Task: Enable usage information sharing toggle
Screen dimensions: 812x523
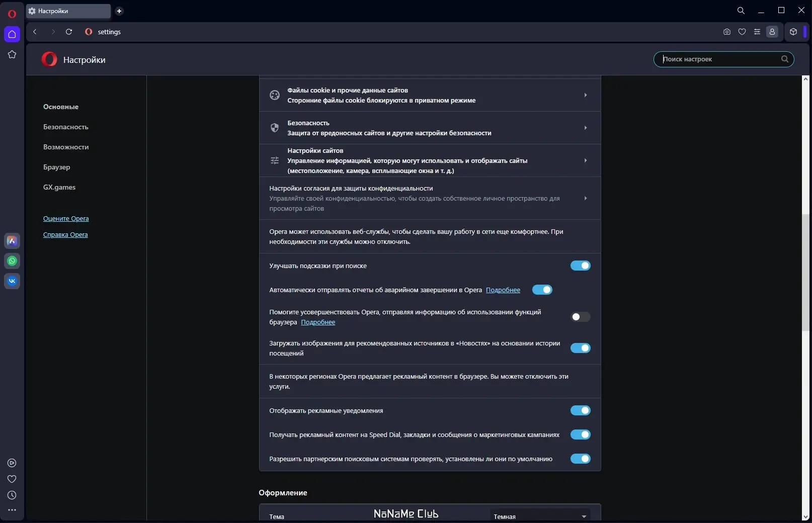Action: point(580,317)
